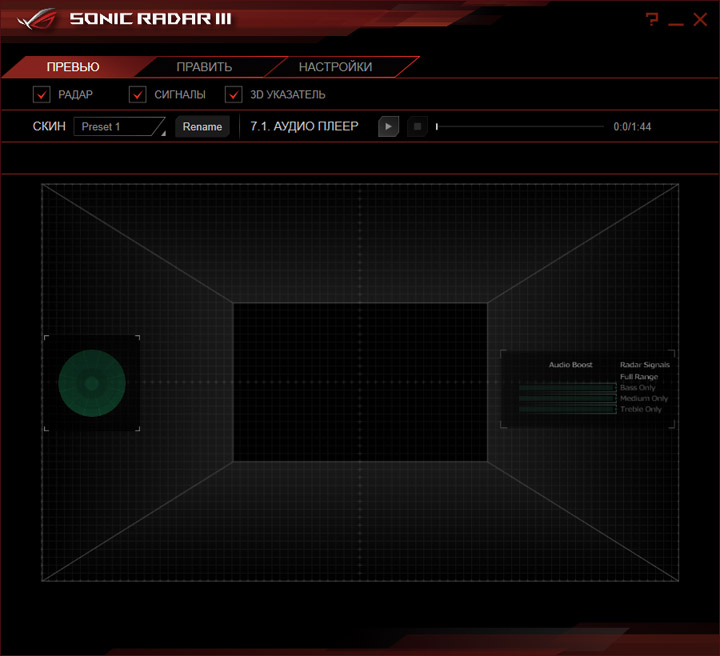Screen dimensions: 720x656
Task: Toggle the РАДАР checkbox
Action: (x=41, y=95)
